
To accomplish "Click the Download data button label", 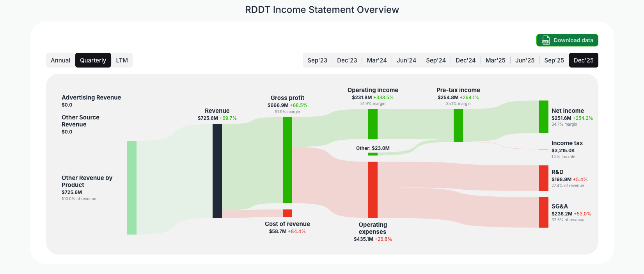I will coord(573,40).
